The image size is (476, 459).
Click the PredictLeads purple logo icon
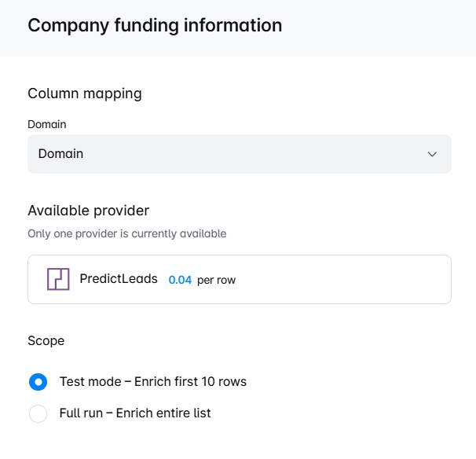tap(58, 279)
